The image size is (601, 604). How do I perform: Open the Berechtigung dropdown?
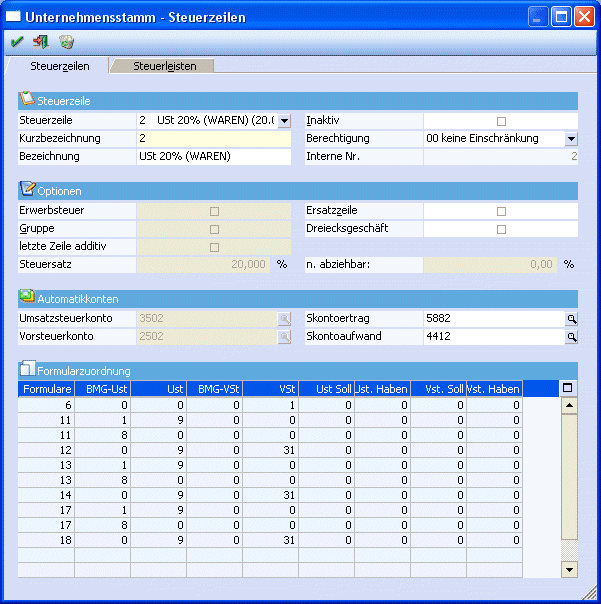click(x=571, y=139)
